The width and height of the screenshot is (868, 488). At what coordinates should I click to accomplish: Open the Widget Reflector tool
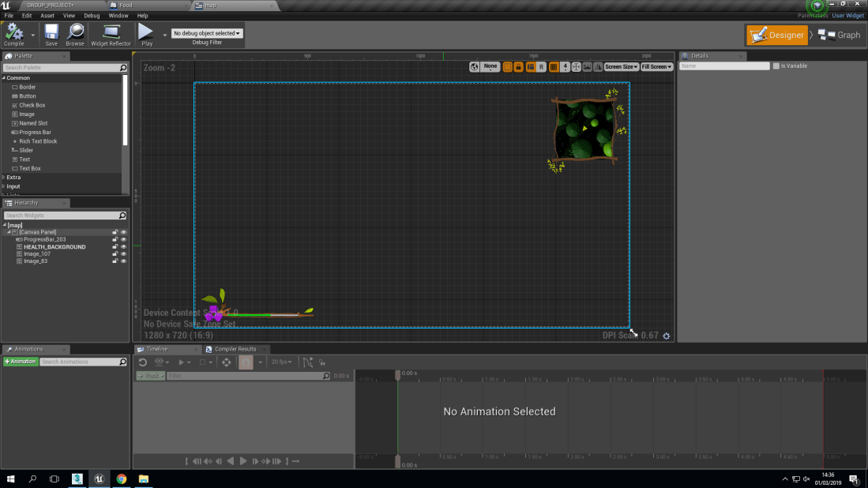[111, 33]
